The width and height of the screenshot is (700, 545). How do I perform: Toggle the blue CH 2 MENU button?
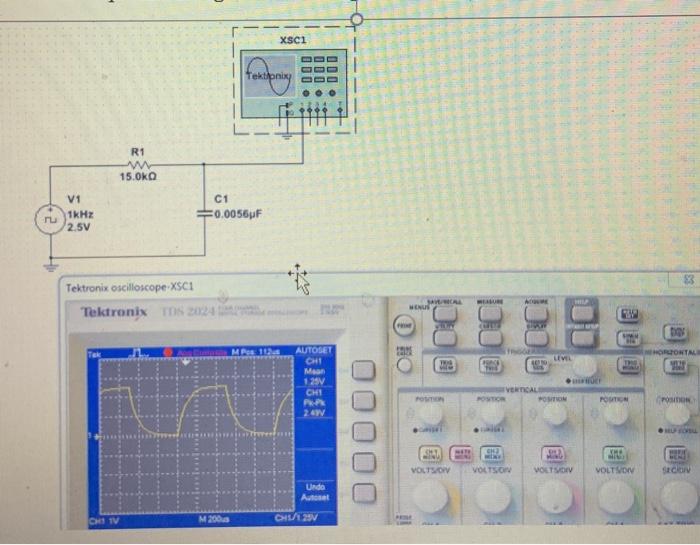coord(492,453)
